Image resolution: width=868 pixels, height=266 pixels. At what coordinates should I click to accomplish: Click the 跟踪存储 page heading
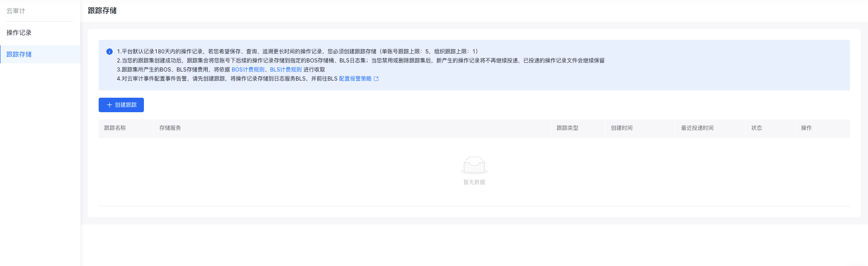tap(102, 10)
